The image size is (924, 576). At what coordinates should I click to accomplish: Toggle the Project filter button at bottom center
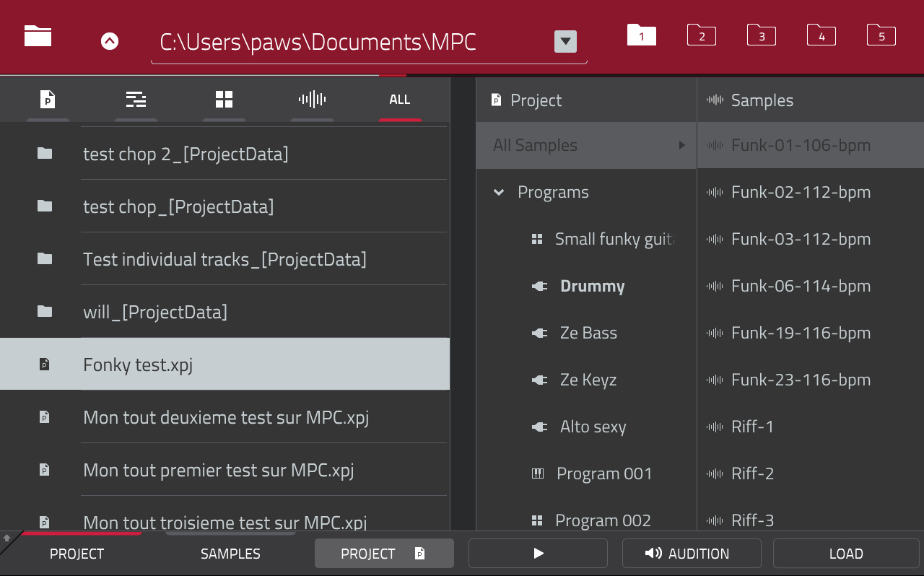pyautogui.click(x=384, y=553)
